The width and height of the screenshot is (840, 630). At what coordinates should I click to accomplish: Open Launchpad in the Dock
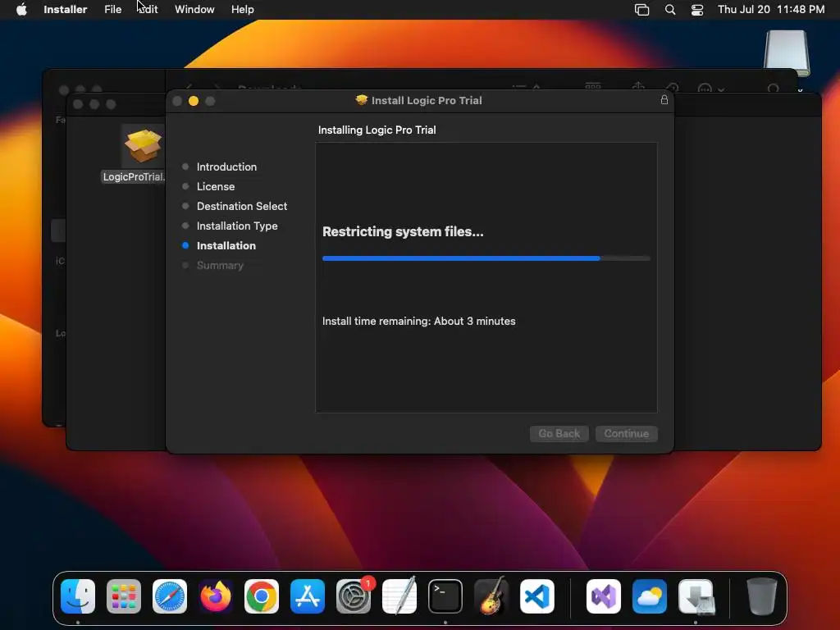click(124, 596)
